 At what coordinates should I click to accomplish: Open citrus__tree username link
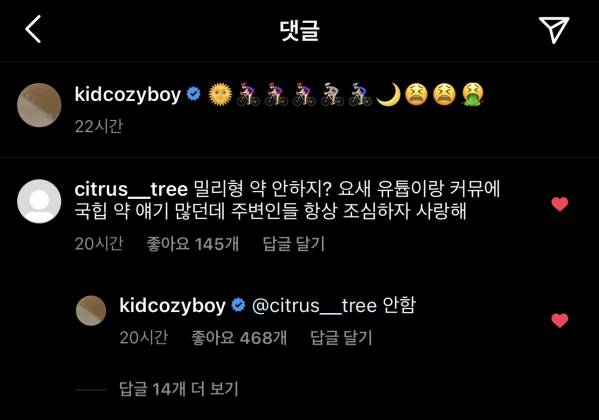[x=131, y=189]
